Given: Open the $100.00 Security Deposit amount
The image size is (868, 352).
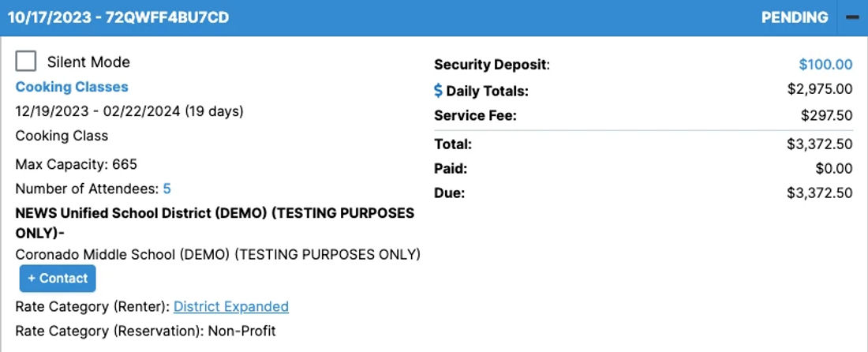Looking at the screenshot, I should [x=825, y=65].
